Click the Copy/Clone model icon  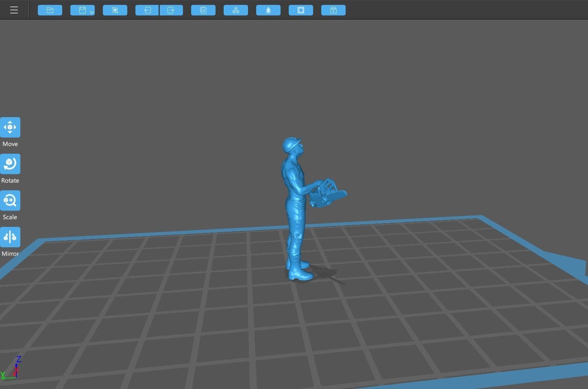coord(203,10)
